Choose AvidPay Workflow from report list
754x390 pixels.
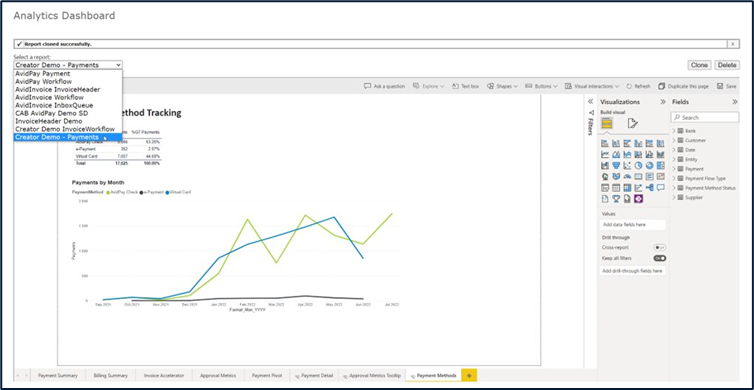(68, 82)
